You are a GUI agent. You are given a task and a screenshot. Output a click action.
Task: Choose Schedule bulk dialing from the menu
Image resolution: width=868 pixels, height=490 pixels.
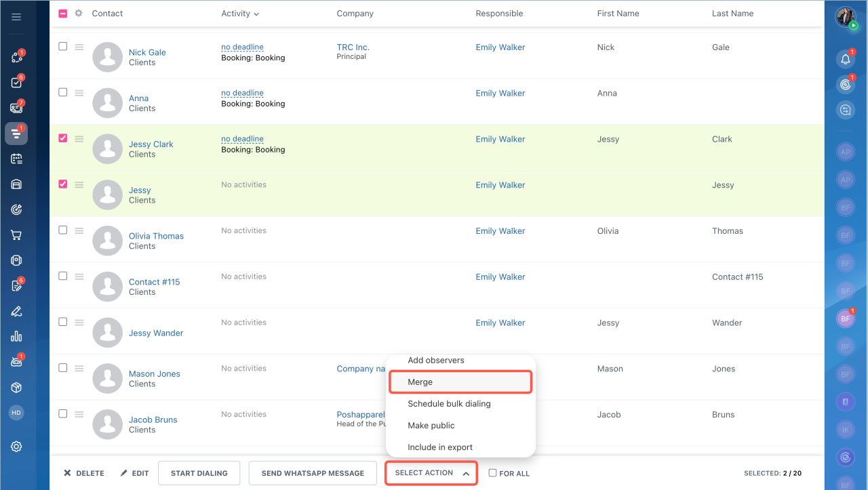[x=449, y=404]
